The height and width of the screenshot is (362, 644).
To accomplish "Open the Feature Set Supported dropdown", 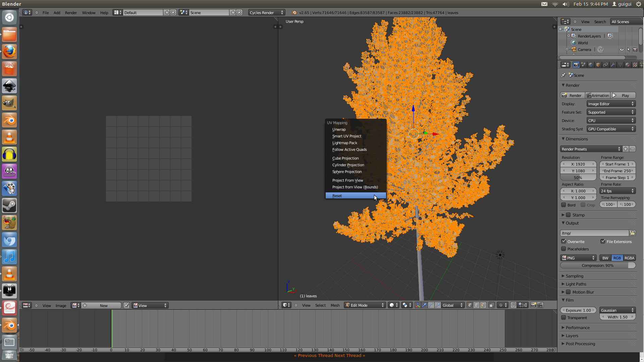I will 611,112.
